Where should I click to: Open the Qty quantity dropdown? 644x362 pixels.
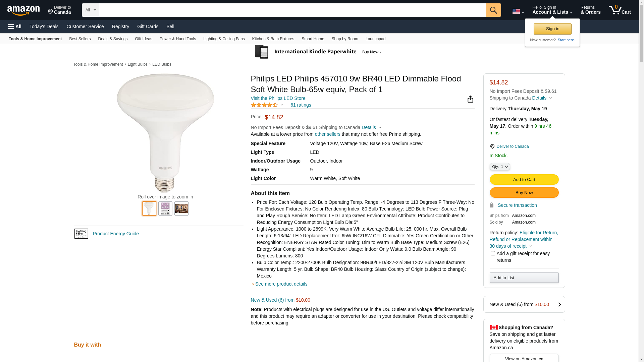(500, 167)
